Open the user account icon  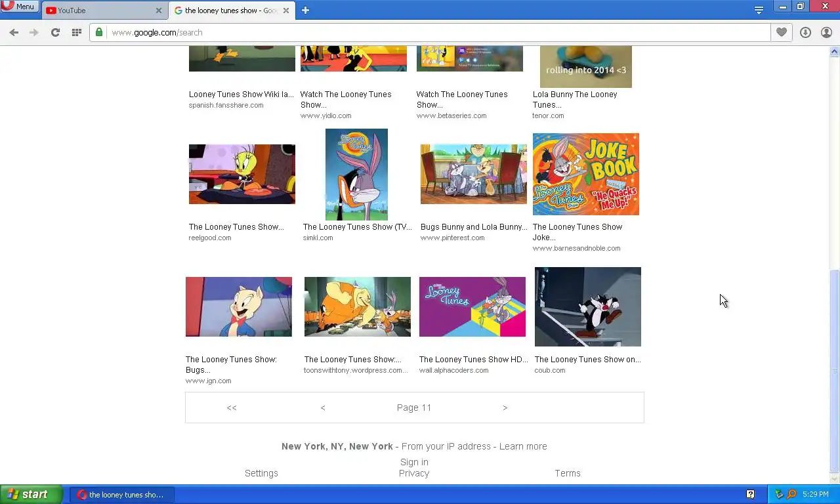(x=826, y=32)
